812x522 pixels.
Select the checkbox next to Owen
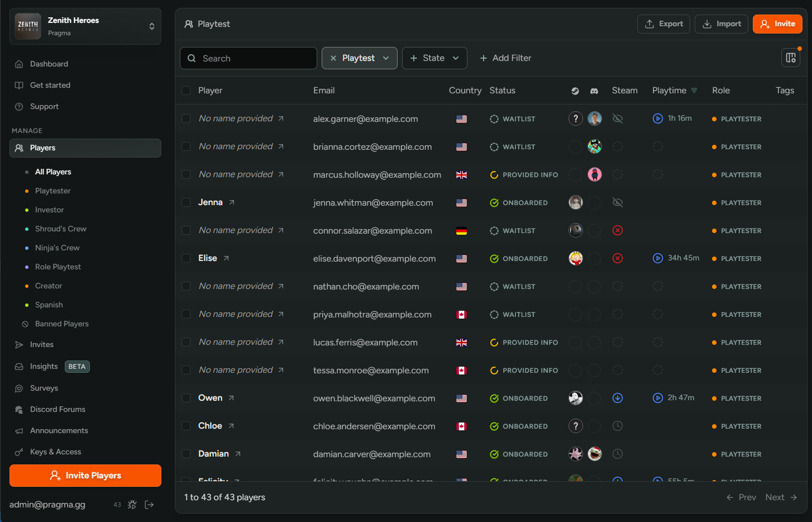click(x=186, y=398)
